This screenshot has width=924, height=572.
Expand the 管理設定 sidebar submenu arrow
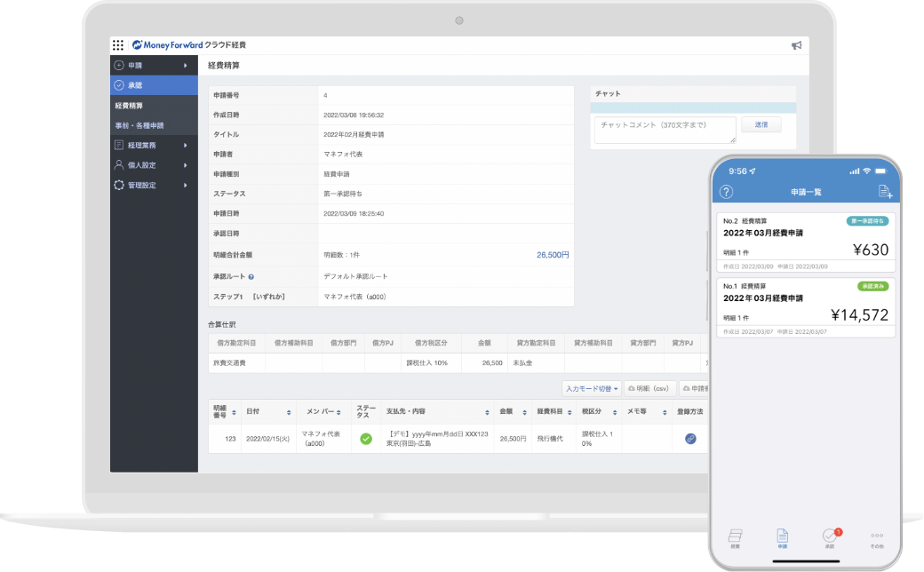186,185
